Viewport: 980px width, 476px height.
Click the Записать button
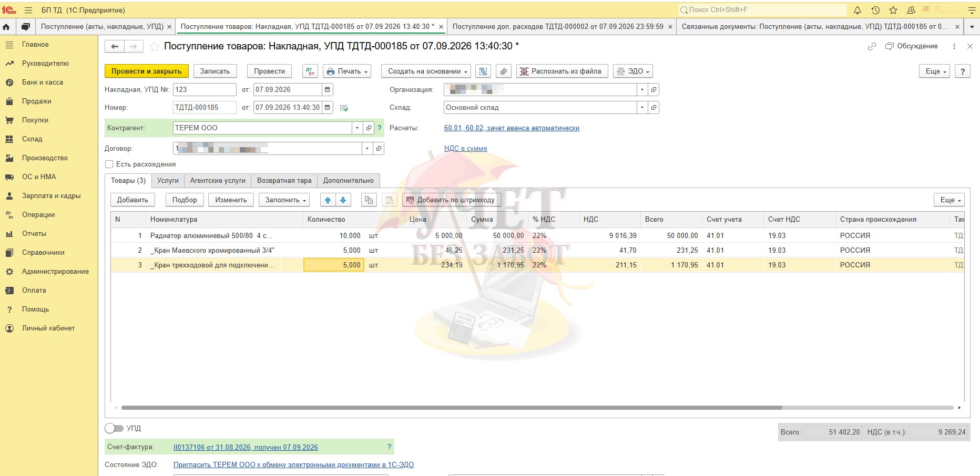[215, 71]
